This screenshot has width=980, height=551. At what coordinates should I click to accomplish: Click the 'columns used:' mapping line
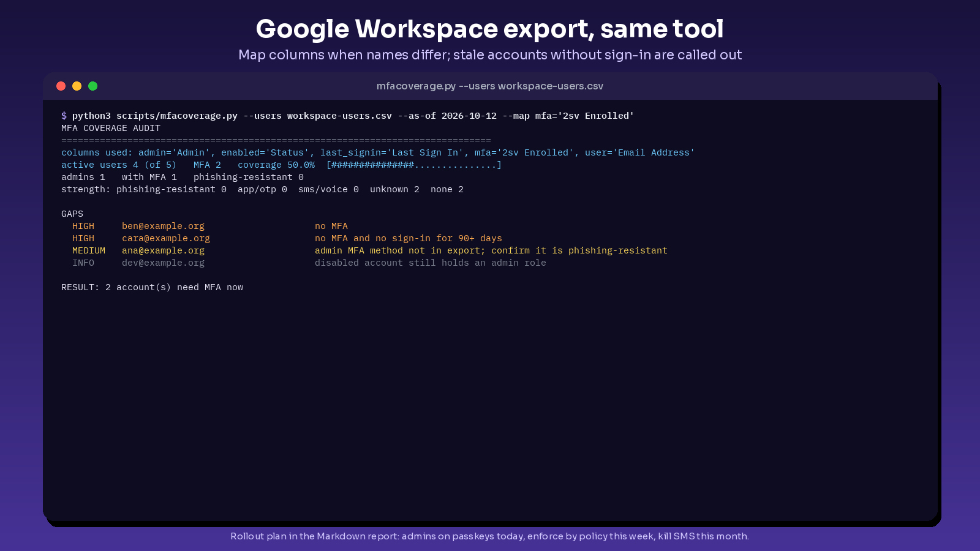378,152
